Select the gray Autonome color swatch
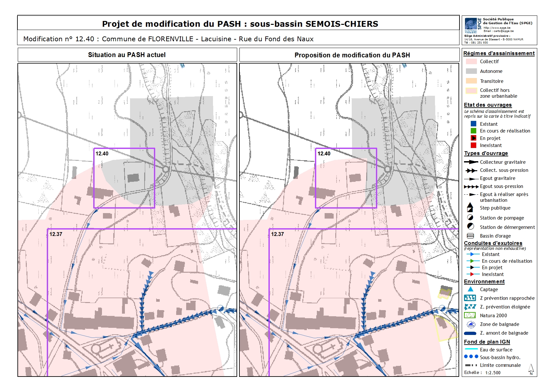 (x=471, y=71)
